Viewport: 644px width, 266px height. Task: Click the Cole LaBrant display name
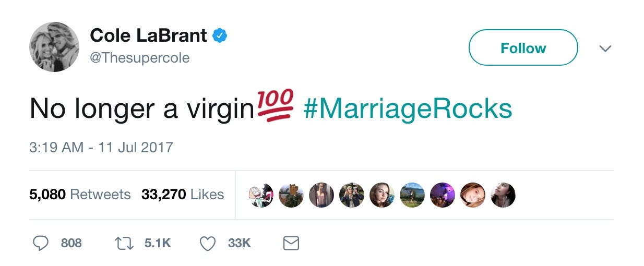click(x=149, y=35)
